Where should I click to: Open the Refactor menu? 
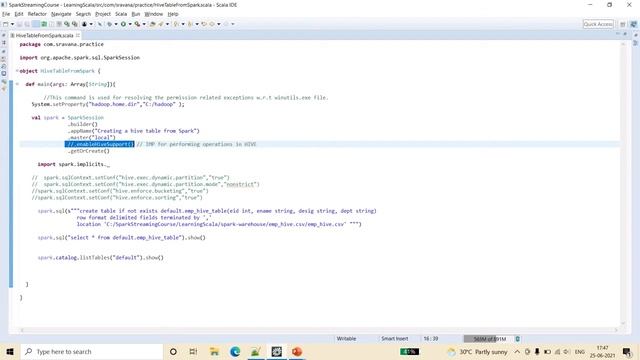tap(37, 14)
